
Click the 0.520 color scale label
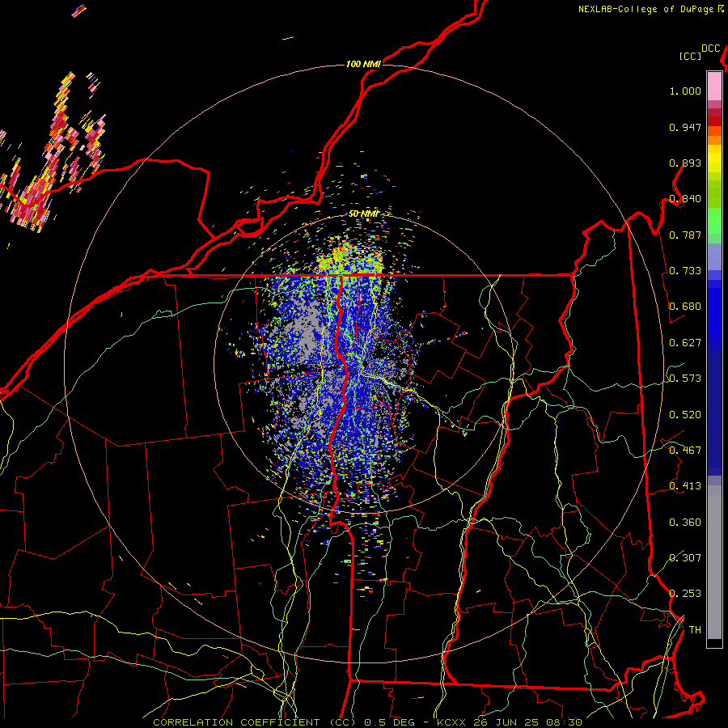(685, 415)
